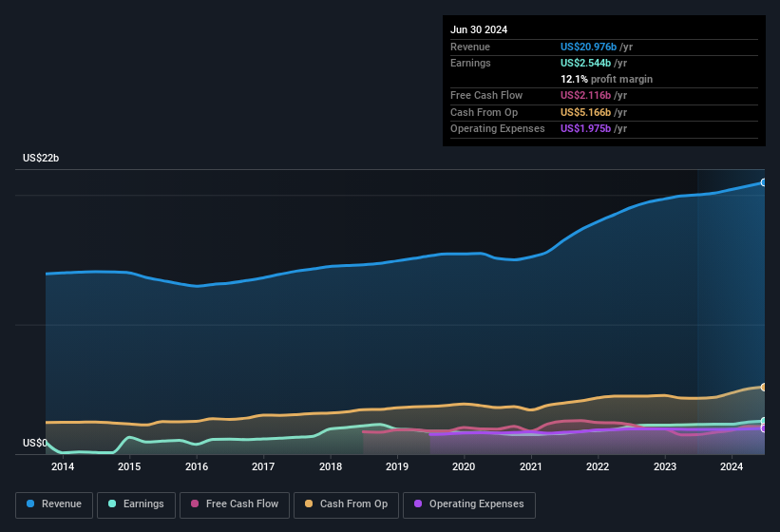Click the 2024 axis label

click(732, 466)
